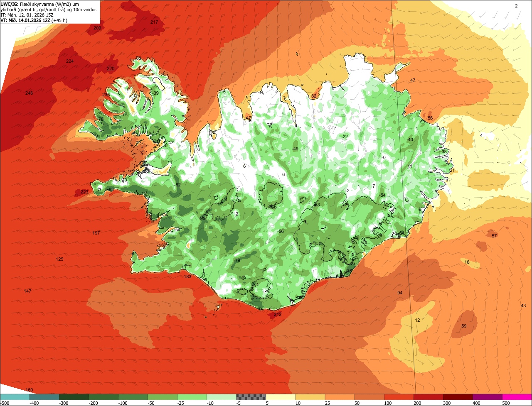Click the sea value 125
The image size is (532, 406).
(x=59, y=259)
